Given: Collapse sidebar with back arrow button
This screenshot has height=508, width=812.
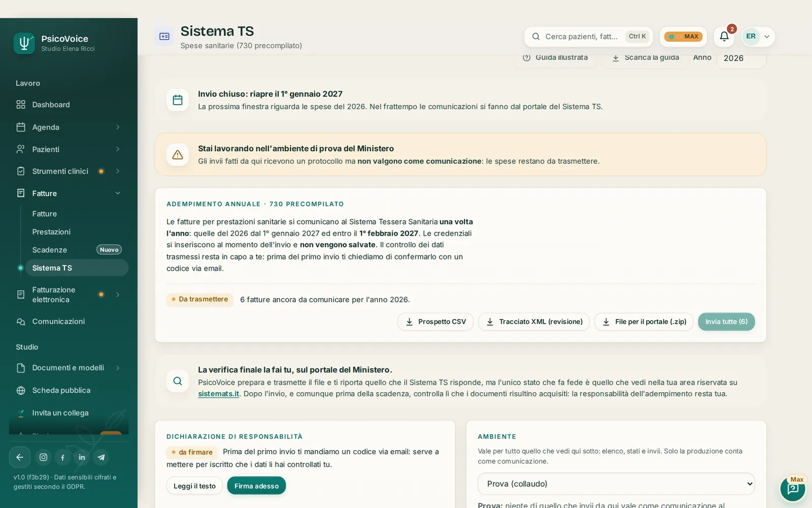Looking at the screenshot, I should (x=19, y=457).
